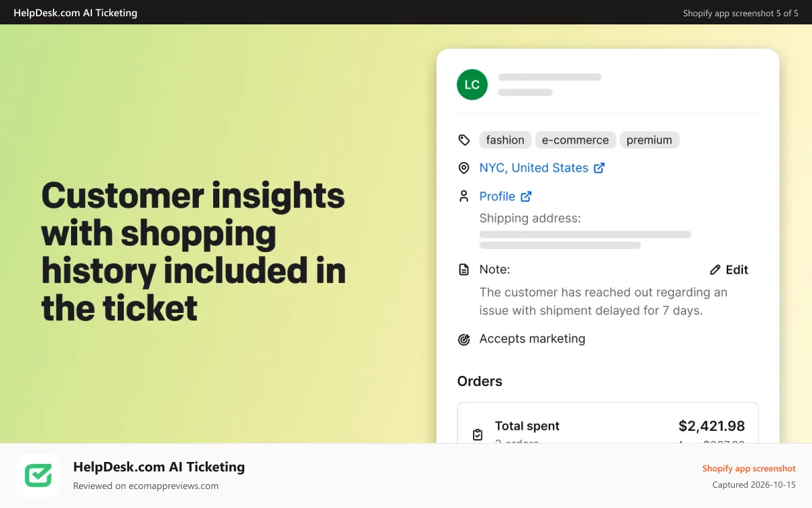Click the location pin icon

click(x=464, y=168)
